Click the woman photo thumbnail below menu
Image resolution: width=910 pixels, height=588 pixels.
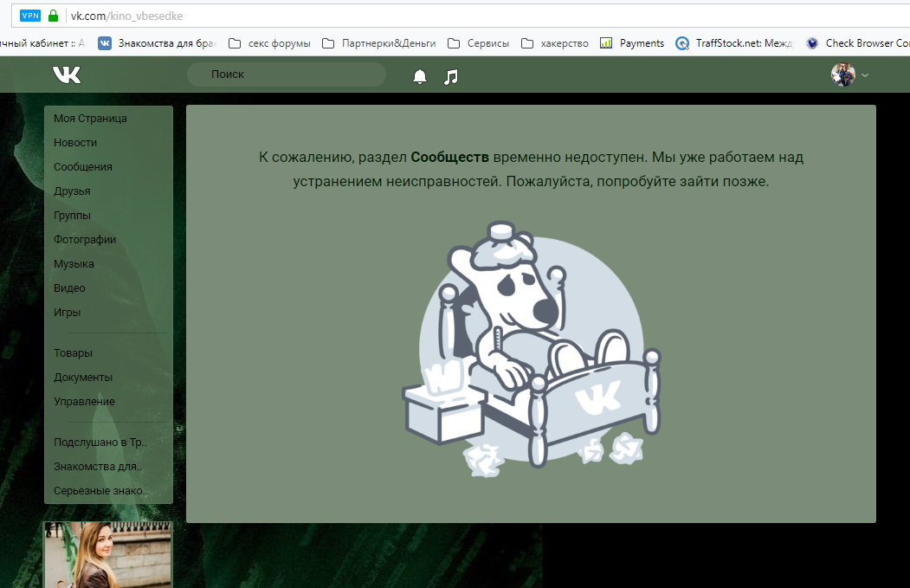tap(108, 555)
